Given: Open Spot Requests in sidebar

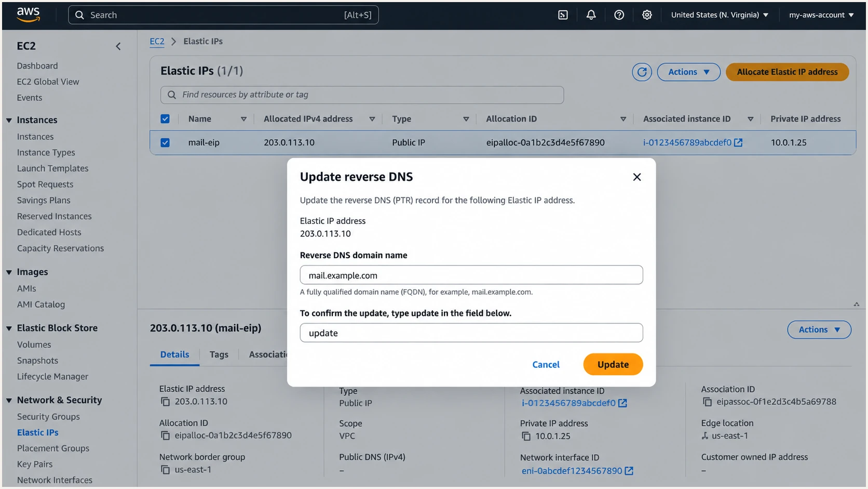Looking at the screenshot, I should click(x=45, y=184).
